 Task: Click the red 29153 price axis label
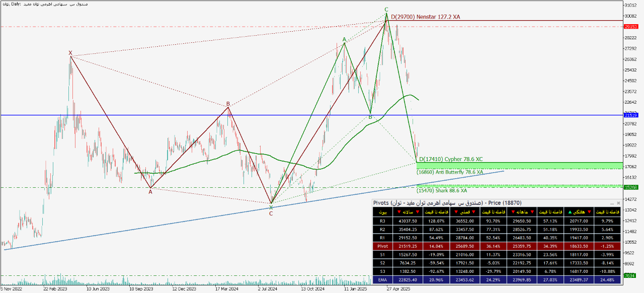point(631,27)
